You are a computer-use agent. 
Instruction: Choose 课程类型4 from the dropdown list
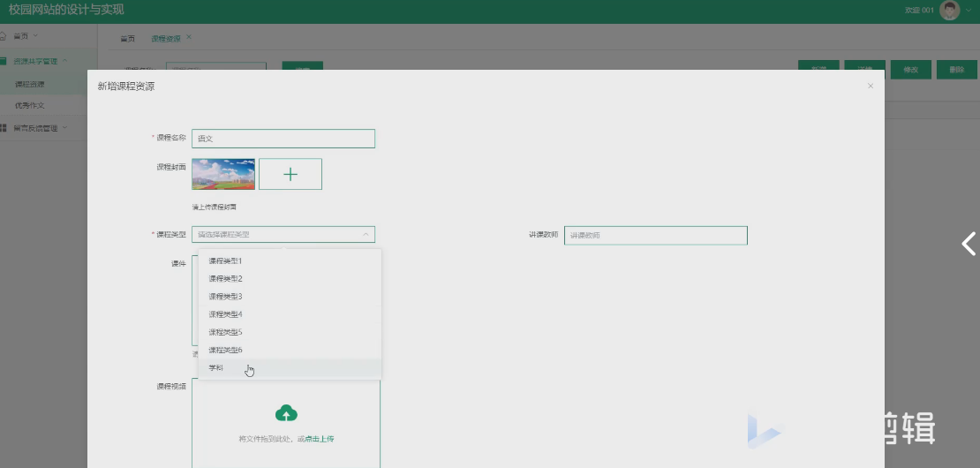tap(290, 314)
